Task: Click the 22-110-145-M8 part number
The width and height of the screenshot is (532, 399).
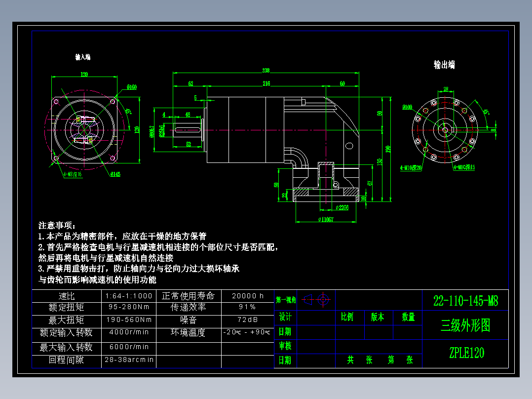Action: point(465,300)
